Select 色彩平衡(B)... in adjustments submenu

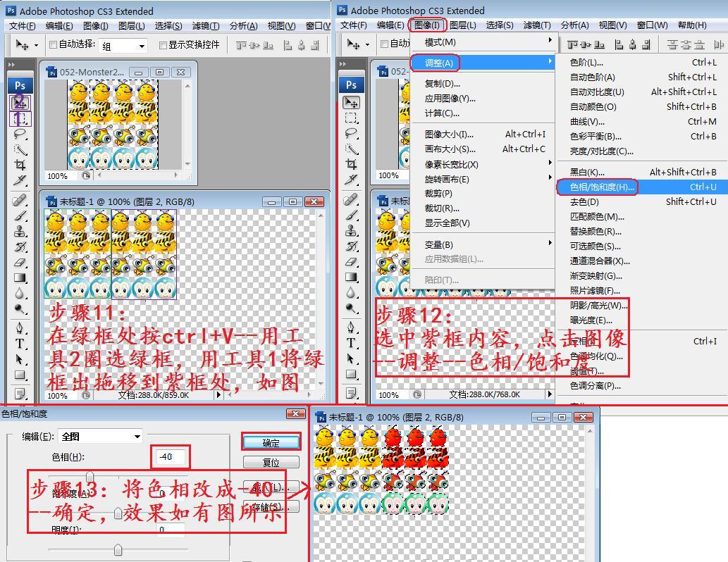(x=643, y=137)
